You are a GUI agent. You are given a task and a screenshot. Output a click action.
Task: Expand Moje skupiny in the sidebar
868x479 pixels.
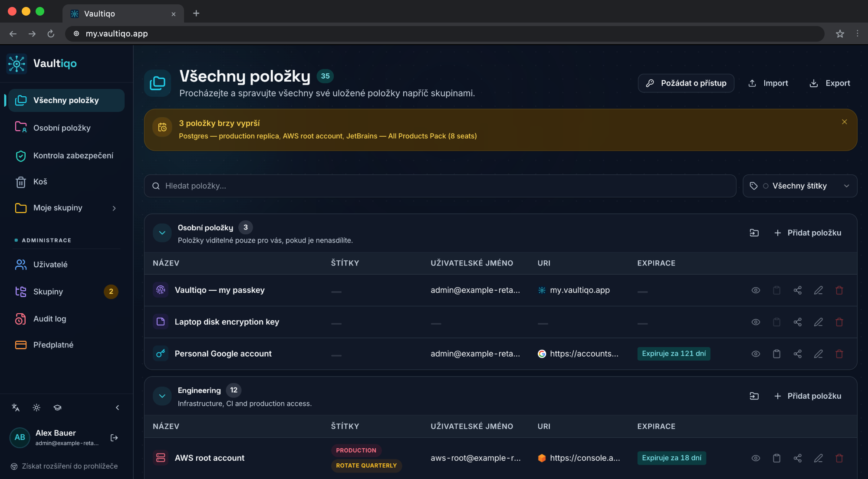pos(66,208)
